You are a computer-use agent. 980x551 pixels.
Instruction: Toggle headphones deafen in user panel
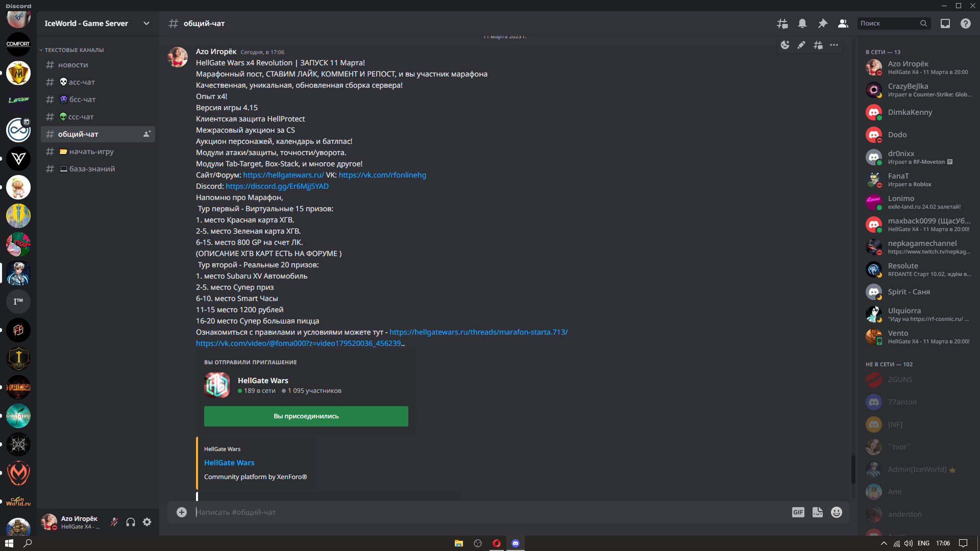pyautogui.click(x=131, y=522)
